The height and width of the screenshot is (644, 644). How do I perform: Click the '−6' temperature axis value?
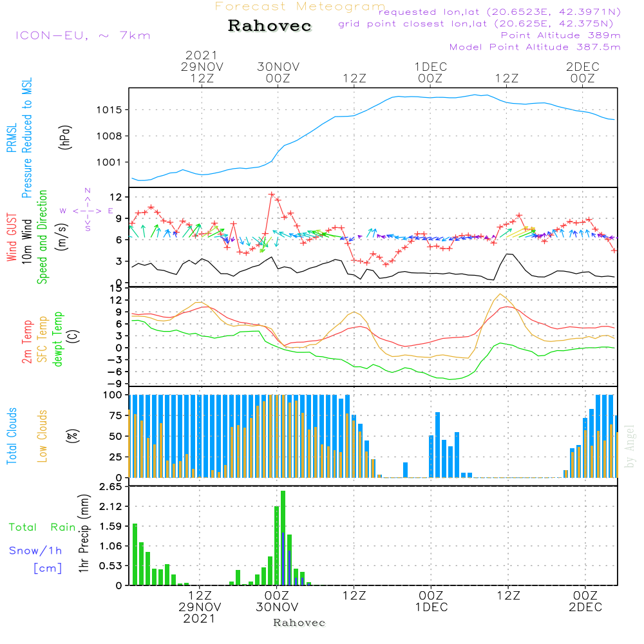(x=113, y=372)
